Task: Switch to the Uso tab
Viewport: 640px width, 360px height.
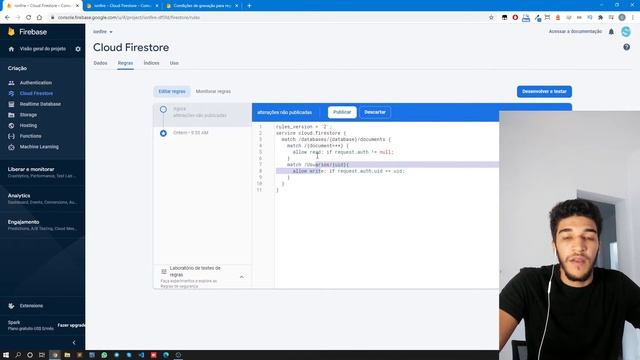Action: [174, 63]
